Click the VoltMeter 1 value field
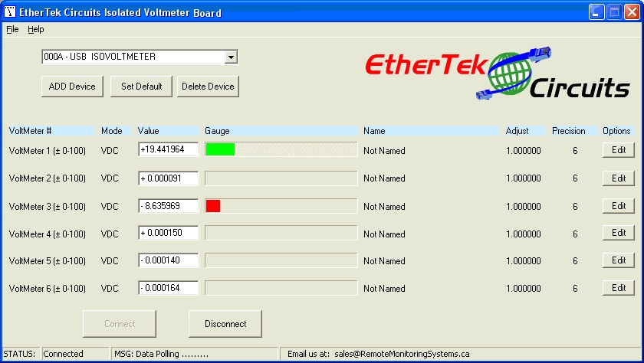This screenshot has height=363, width=644. pyautogui.click(x=169, y=150)
